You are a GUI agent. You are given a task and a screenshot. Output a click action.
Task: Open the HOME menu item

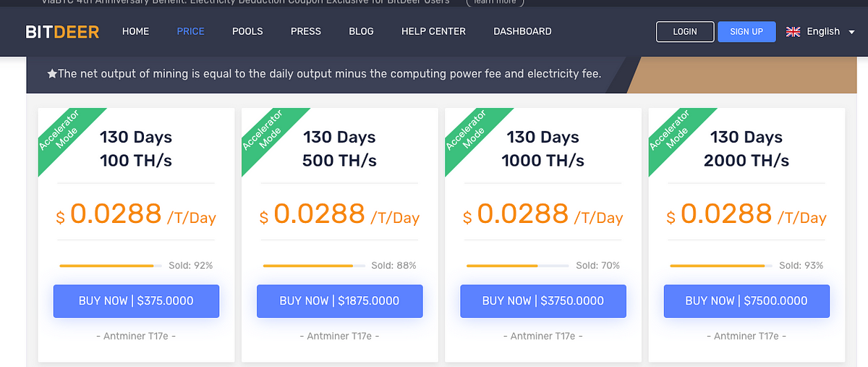pyautogui.click(x=135, y=32)
